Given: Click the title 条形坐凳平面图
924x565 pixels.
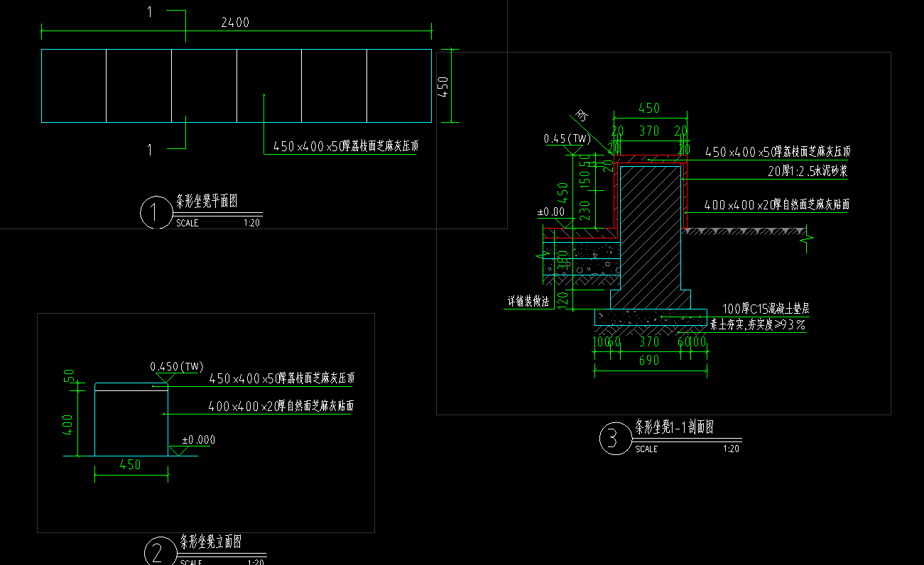Looking at the screenshot, I should 207,202.
